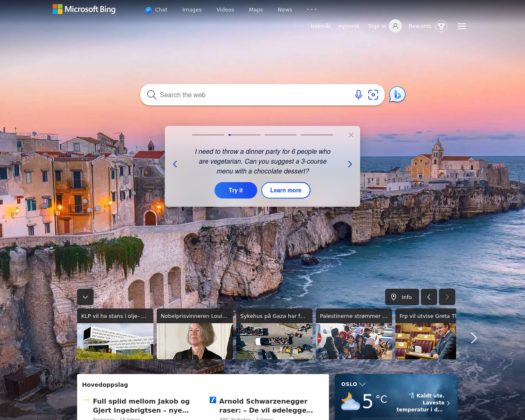Go to the Maps tab
Screen dimensions: 525x420
[x=256, y=9]
